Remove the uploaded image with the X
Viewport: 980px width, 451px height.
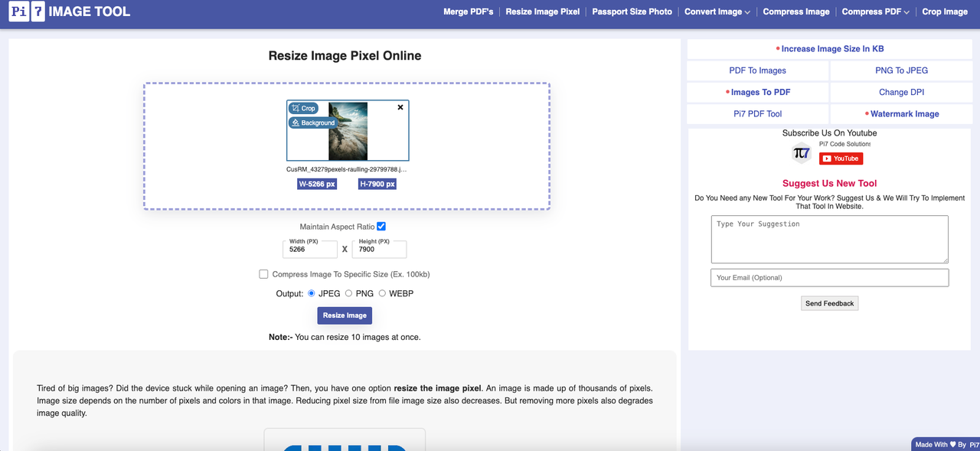click(400, 108)
